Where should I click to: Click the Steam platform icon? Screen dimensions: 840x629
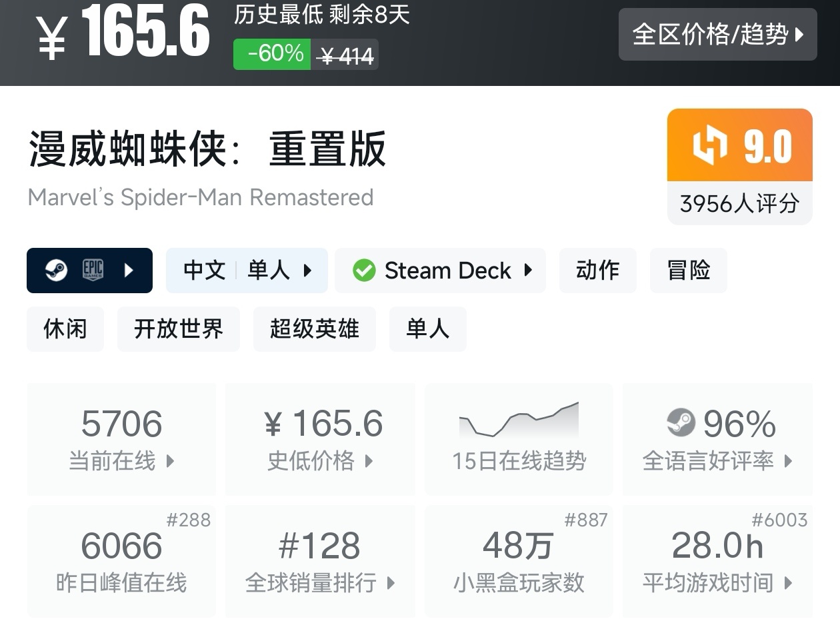[56, 271]
